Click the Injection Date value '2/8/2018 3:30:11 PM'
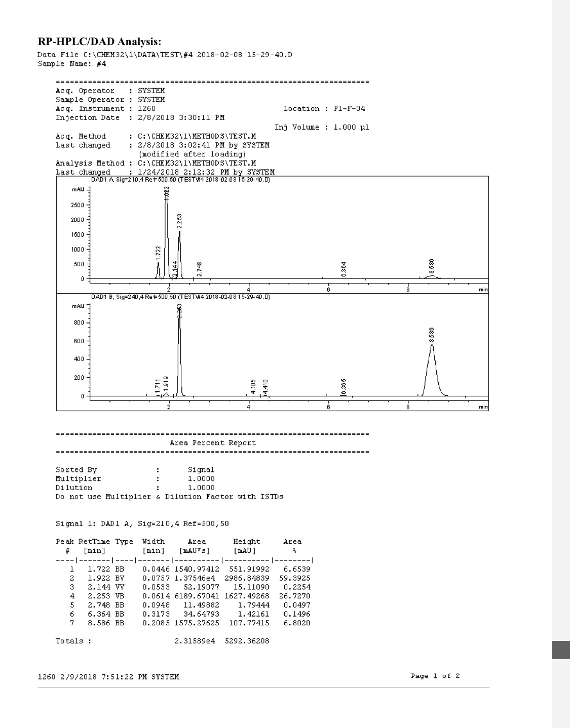570x728 pixels. pyautogui.click(x=181, y=118)
